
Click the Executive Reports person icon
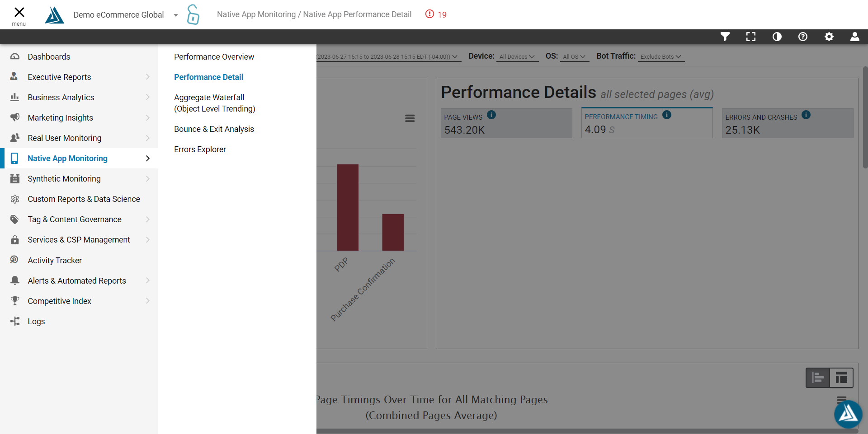(x=14, y=76)
